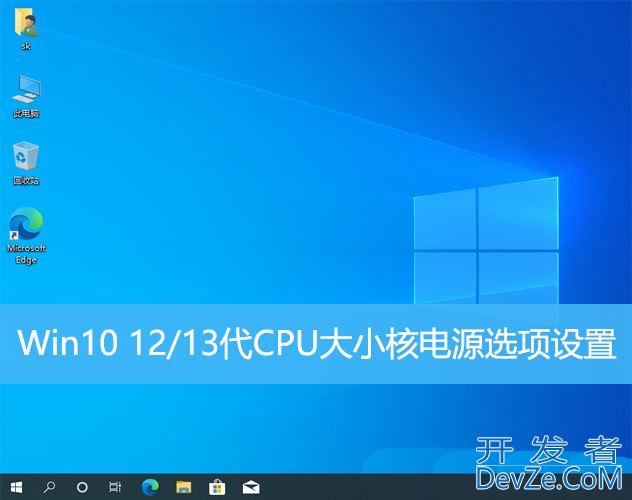Click the "此电脑" text label
The height and width of the screenshot is (500, 632).
26,113
